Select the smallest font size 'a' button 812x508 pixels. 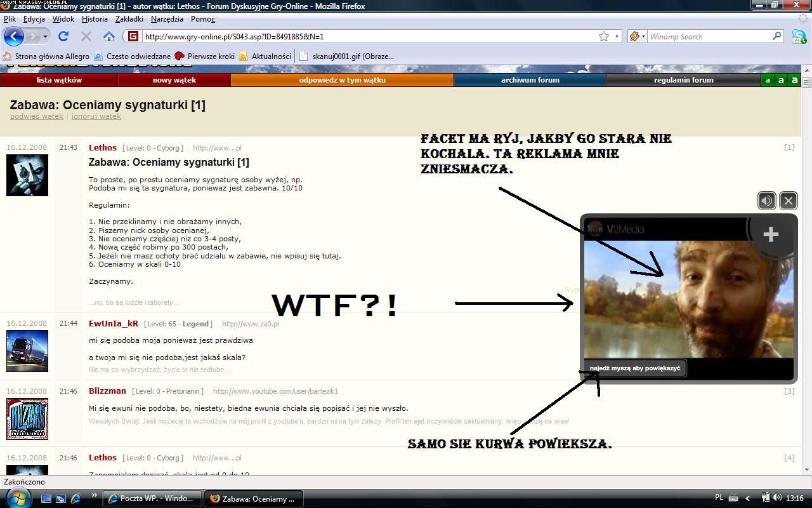click(768, 80)
